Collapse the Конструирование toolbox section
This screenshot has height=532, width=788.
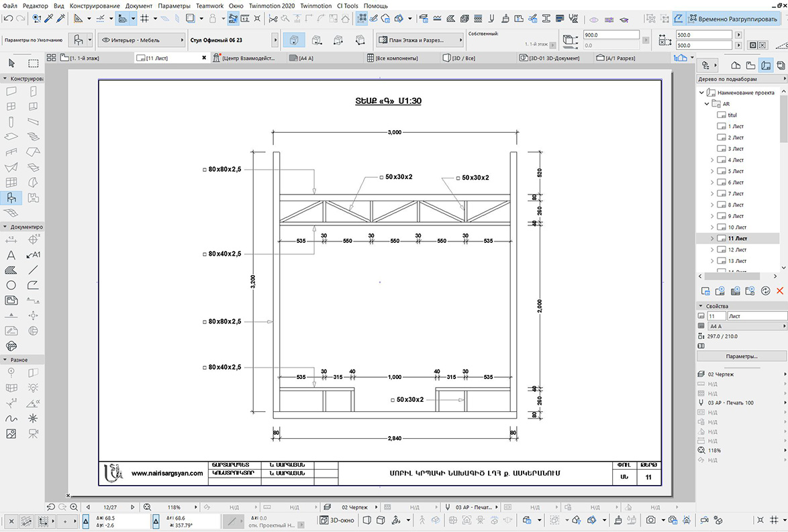click(5, 78)
